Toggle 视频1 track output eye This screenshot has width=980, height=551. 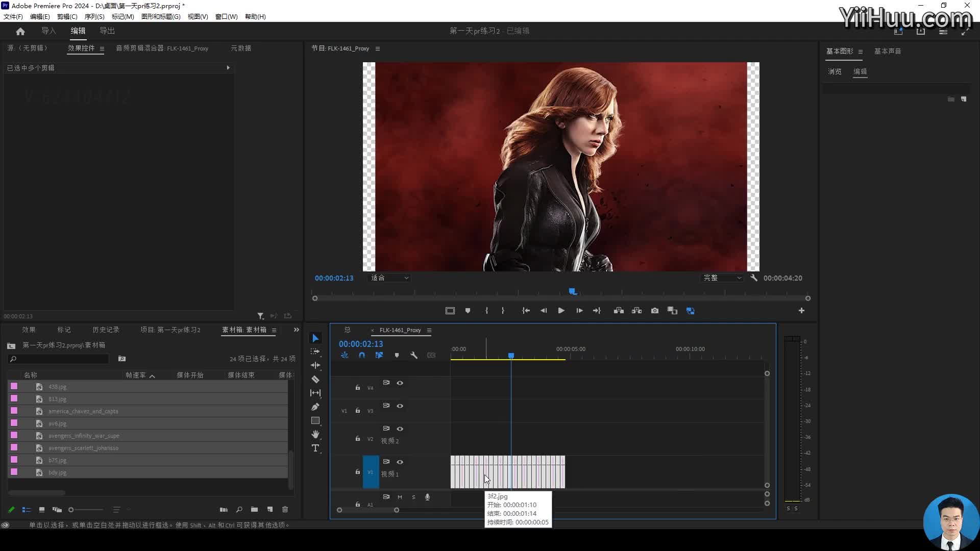coord(400,462)
